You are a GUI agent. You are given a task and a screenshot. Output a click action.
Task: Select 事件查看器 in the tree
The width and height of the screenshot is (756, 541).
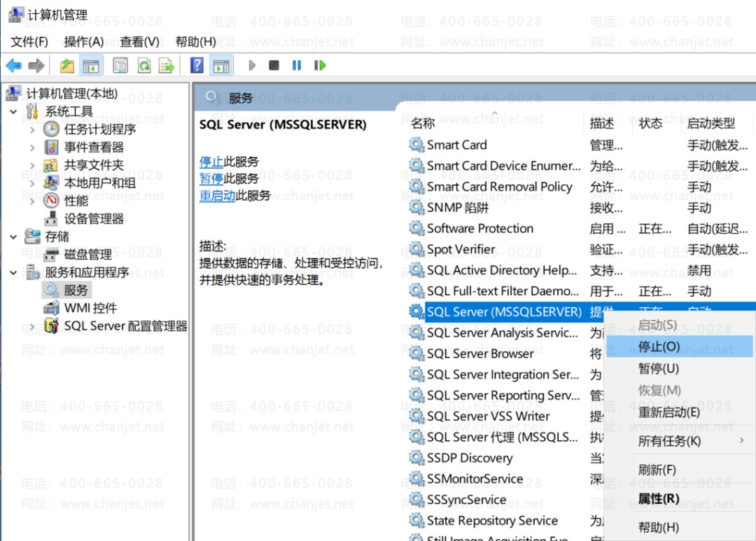tap(94, 147)
